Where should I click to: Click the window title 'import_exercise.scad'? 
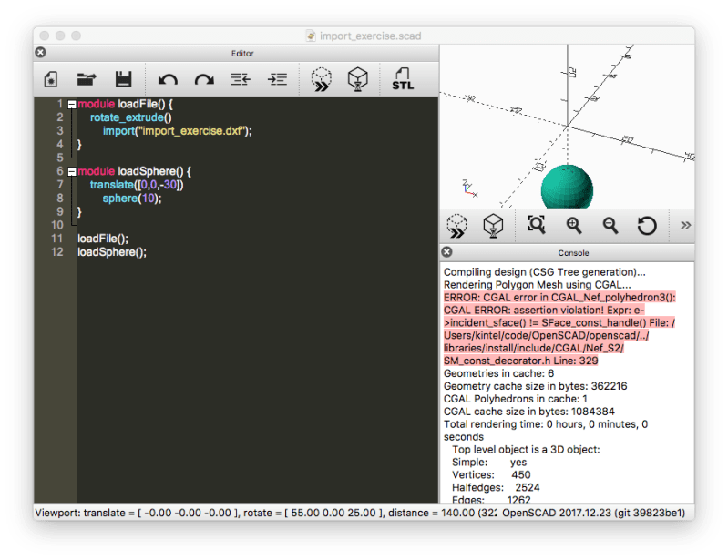point(371,36)
